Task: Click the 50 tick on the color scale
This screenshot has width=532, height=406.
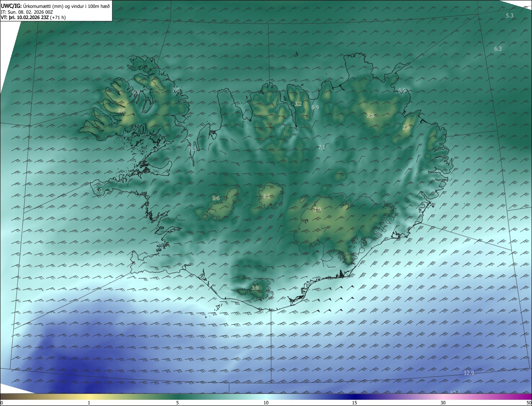Action: (529, 403)
